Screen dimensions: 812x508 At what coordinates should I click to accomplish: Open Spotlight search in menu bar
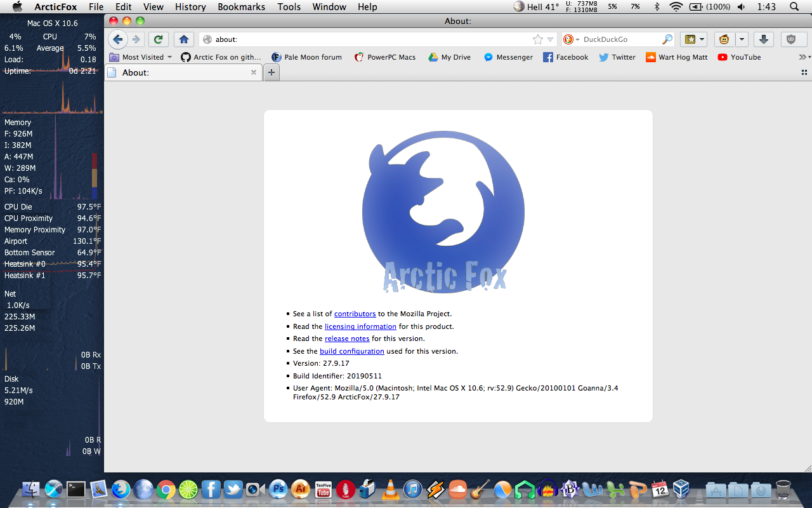(794, 7)
